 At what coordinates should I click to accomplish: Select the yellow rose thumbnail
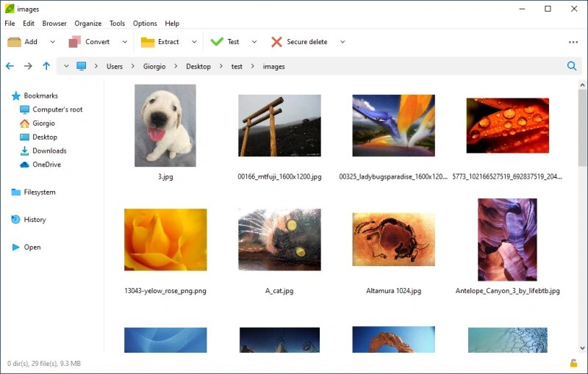click(x=165, y=240)
